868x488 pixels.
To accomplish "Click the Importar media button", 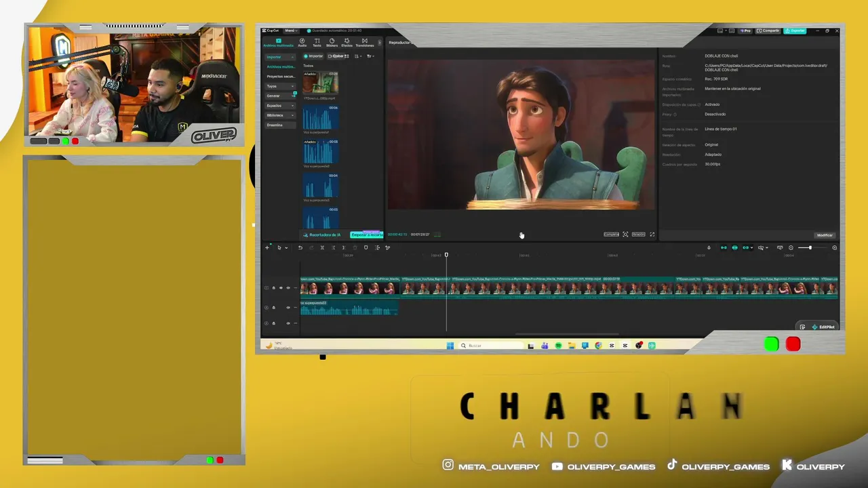I will [313, 56].
